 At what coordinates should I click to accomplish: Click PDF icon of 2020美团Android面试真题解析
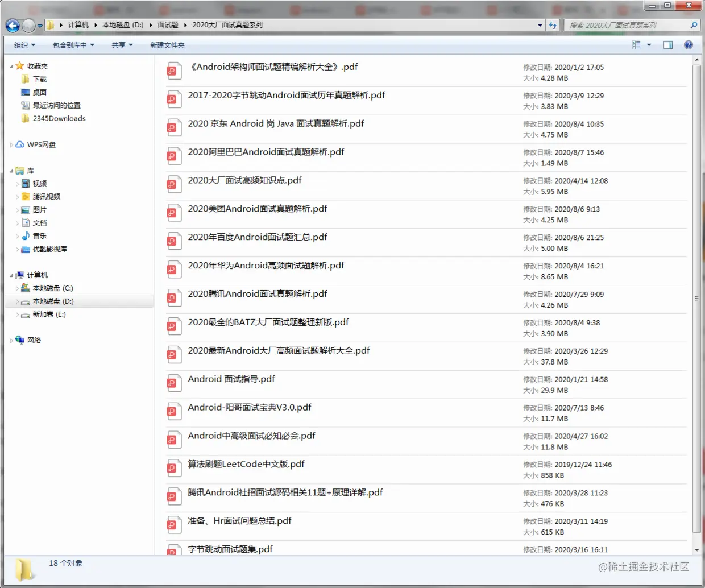(x=173, y=213)
